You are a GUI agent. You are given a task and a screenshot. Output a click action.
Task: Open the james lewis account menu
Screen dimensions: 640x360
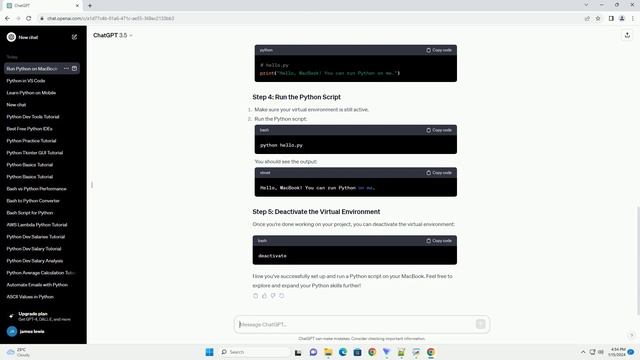tap(43, 331)
